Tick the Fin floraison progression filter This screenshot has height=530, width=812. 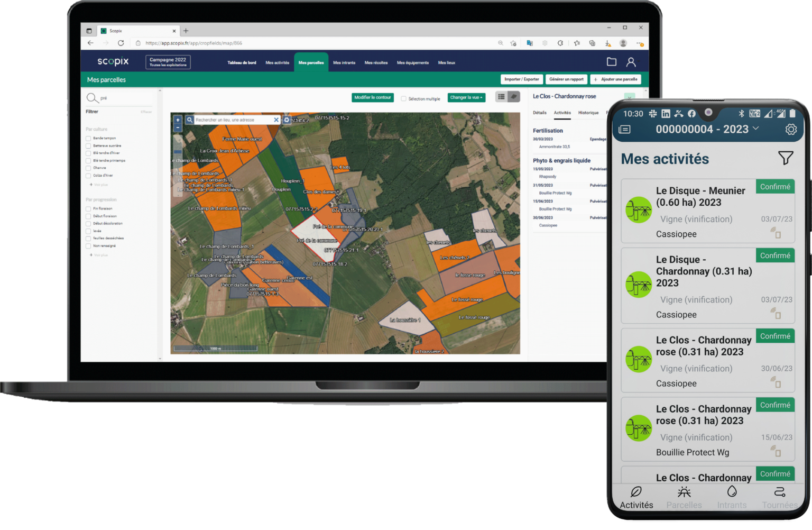pos(88,208)
